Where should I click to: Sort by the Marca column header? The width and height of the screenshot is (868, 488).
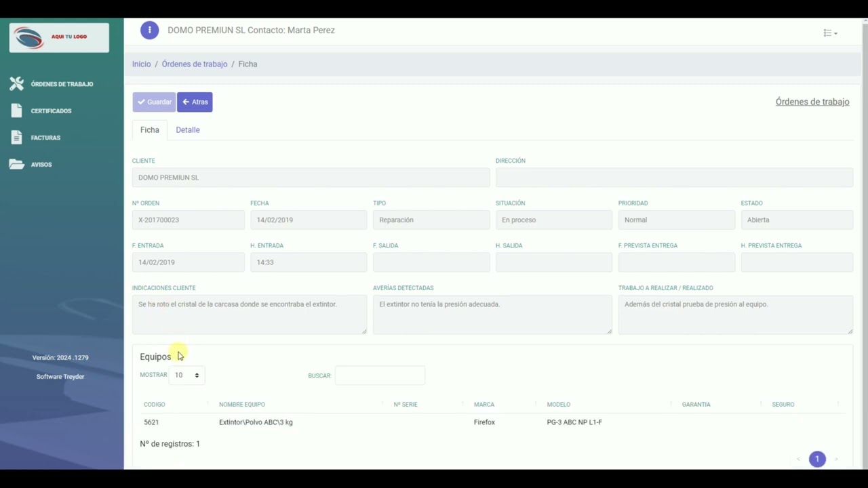point(484,405)
